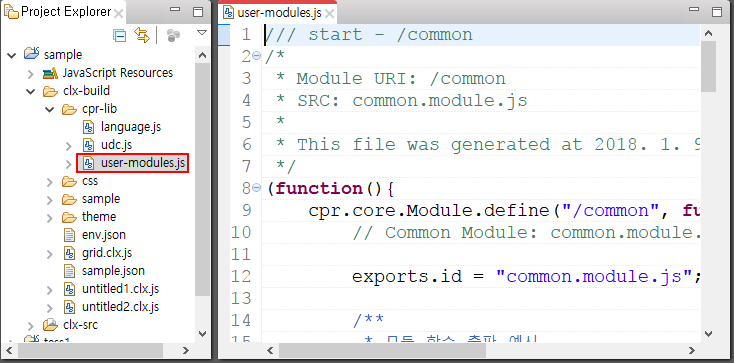The height and width of the screenshot is (363, 734).
Task: Expand the user-modules.js file node
Action: pos(69,163)
